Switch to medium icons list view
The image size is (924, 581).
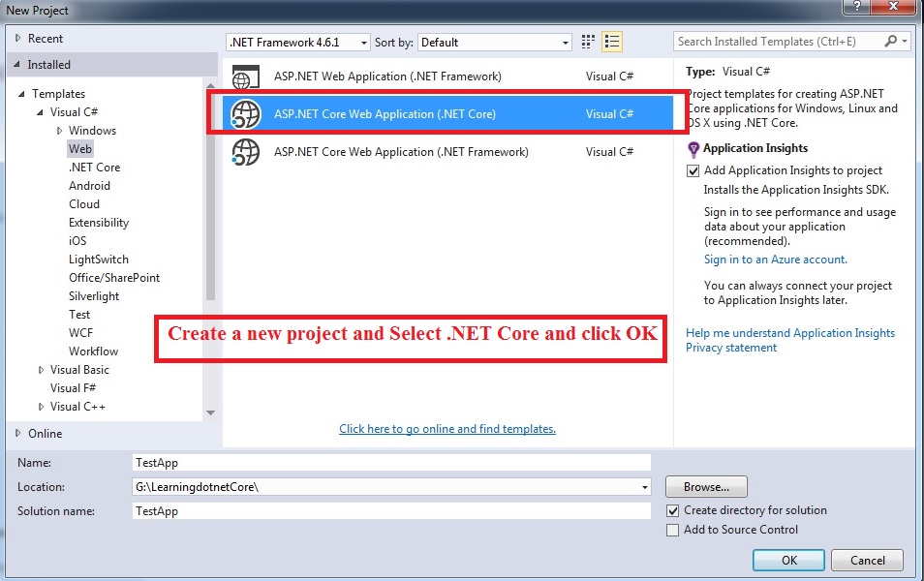tap(612, 42)
